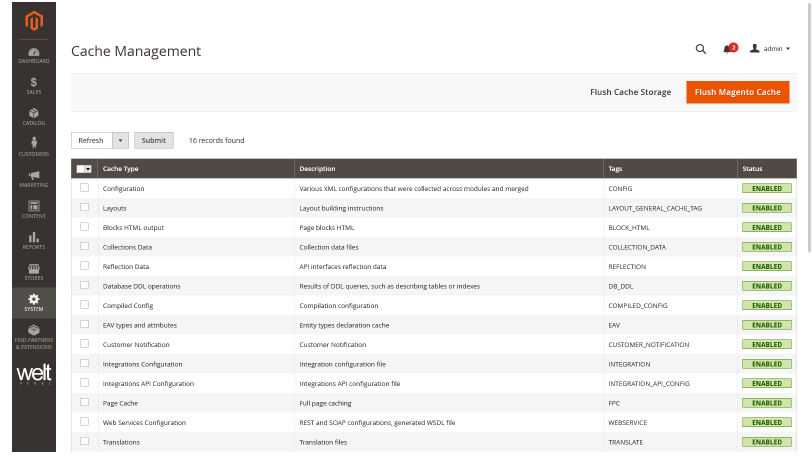The image size is (812, 461).
Task: Tick the Configuration cache checkbox
Action: pyautogui.click(x=84, y=188)
